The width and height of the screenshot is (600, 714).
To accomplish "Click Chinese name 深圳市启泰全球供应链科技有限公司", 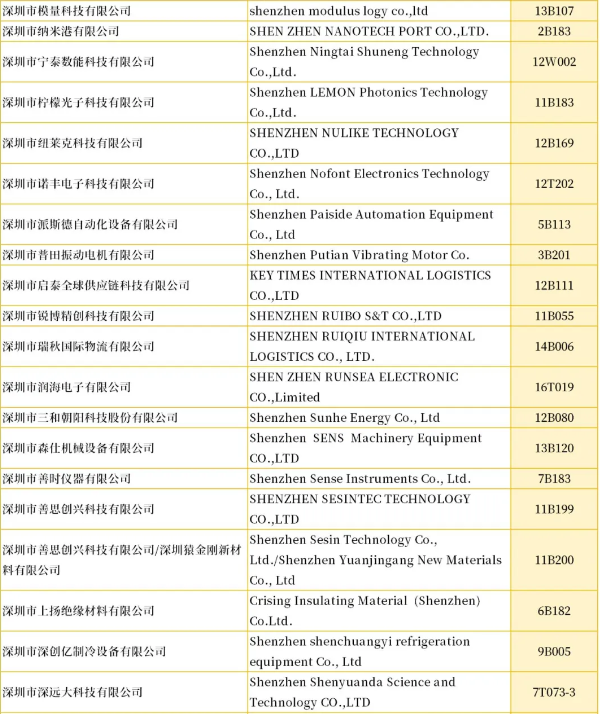I will pos(96,286).
